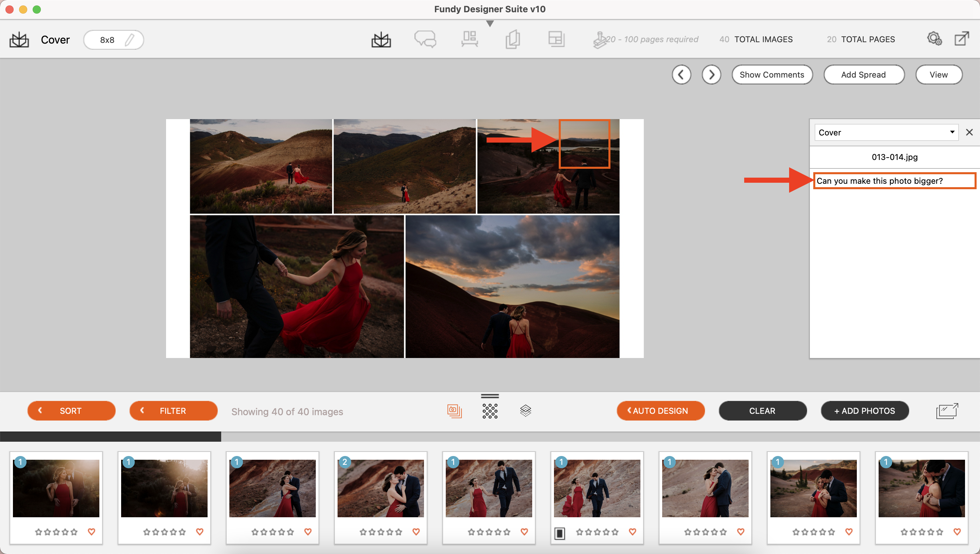Rate the last thumbnail with its stars
Image resolution: width=980 pixels, height=554 pixels.
pos(922,532)
